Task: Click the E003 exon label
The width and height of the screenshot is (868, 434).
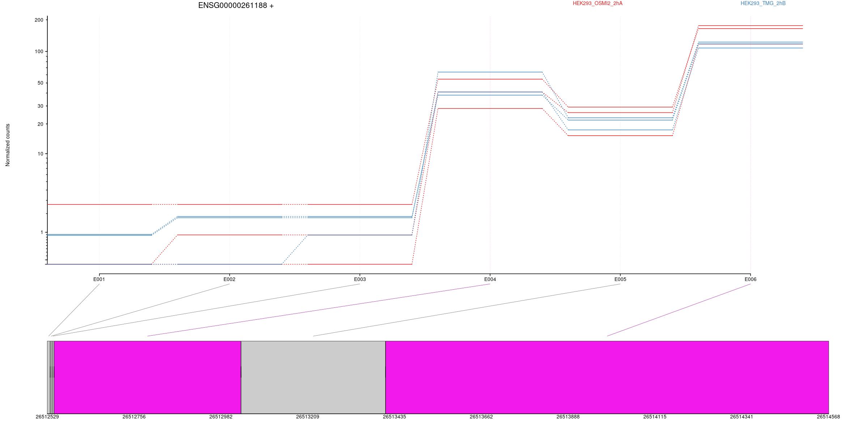Action: point(359,279)
